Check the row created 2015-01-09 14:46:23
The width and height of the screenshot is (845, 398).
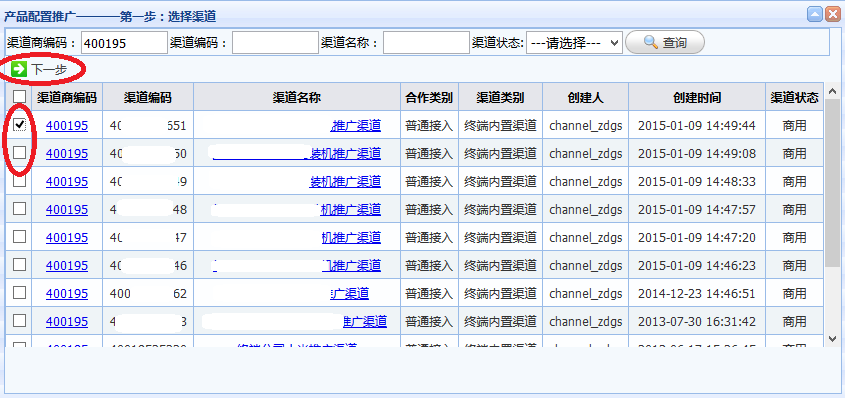[x=19, y=264]
